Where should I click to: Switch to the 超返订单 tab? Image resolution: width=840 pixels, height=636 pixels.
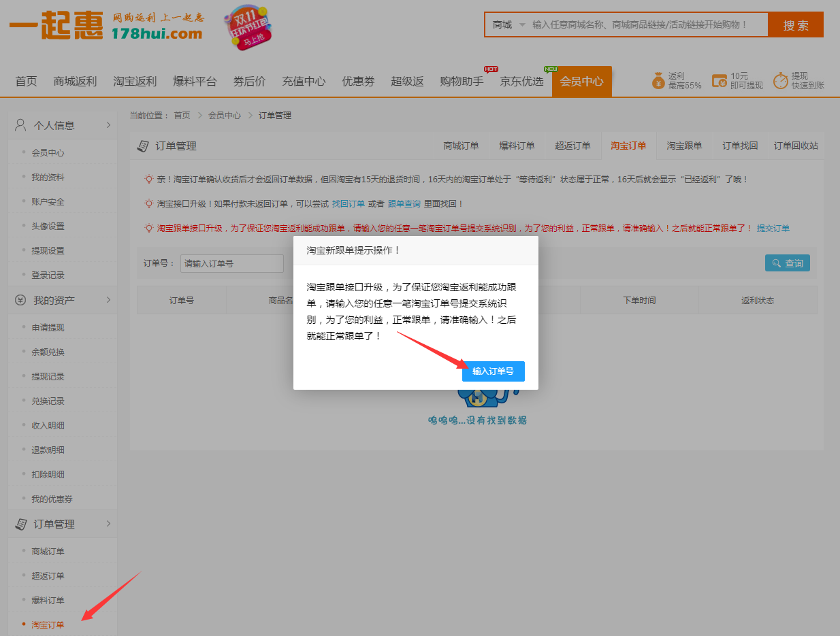pyautogui.click(x=573, y=146)
